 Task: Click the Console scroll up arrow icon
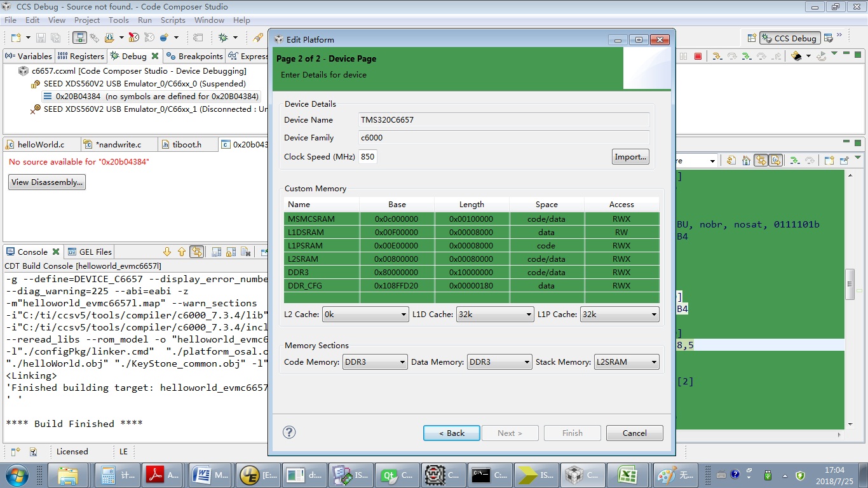[x=181, y=252]
